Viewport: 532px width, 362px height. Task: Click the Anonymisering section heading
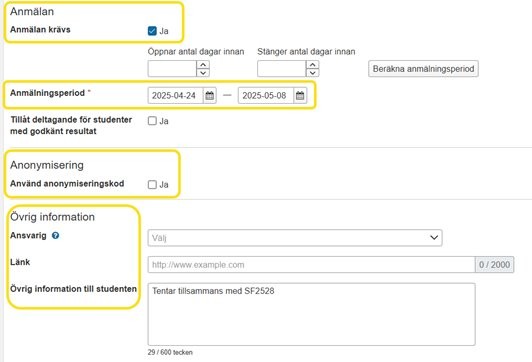tap(47, 165)
